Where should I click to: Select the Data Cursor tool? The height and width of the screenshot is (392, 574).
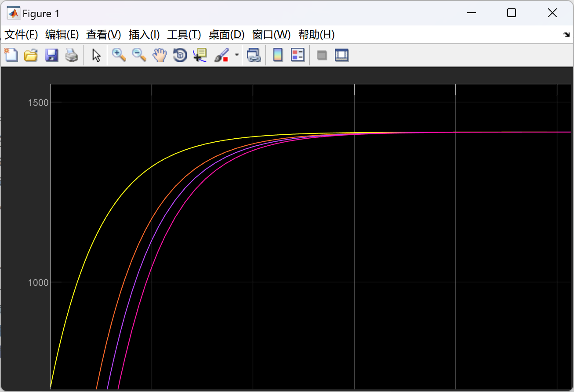[200, 55]
